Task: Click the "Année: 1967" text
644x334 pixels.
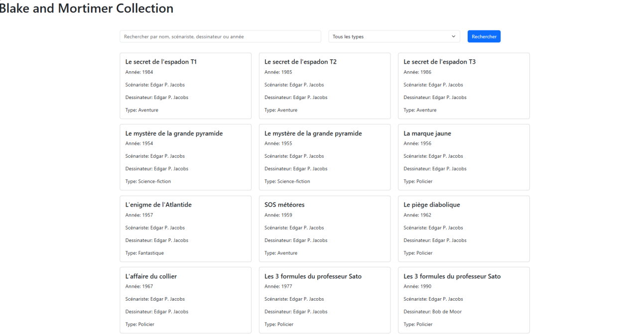Action: pyautogui.click(x=139, y=286)
